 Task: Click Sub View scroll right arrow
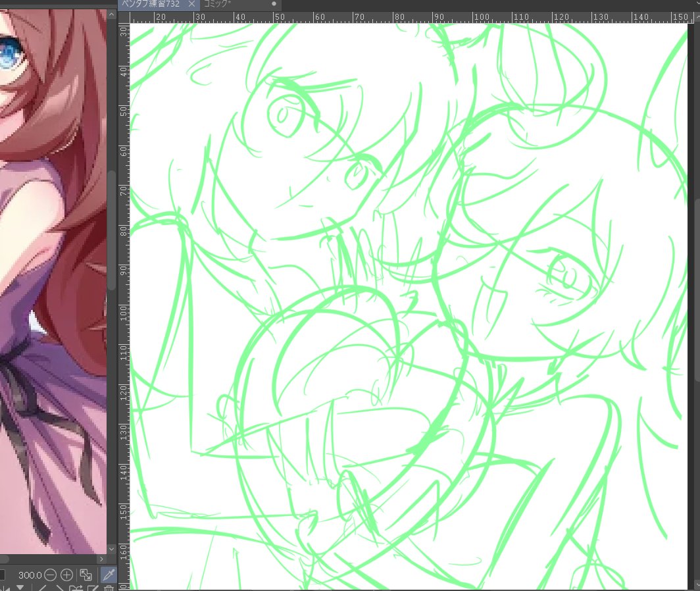(102, 559)
